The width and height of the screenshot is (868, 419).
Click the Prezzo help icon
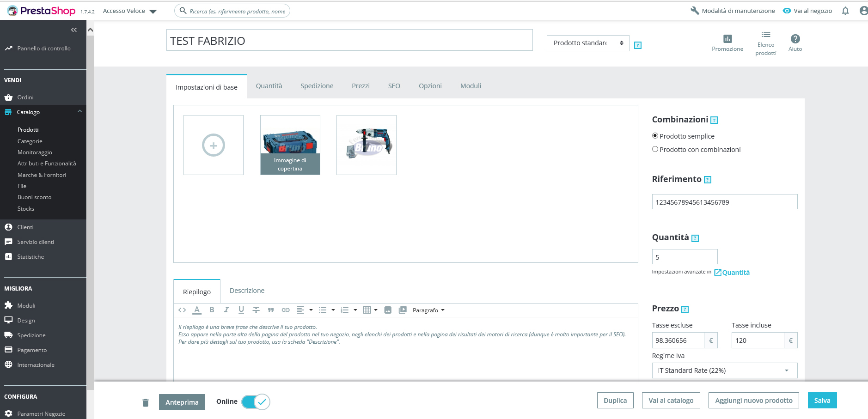tap(685, 310)
